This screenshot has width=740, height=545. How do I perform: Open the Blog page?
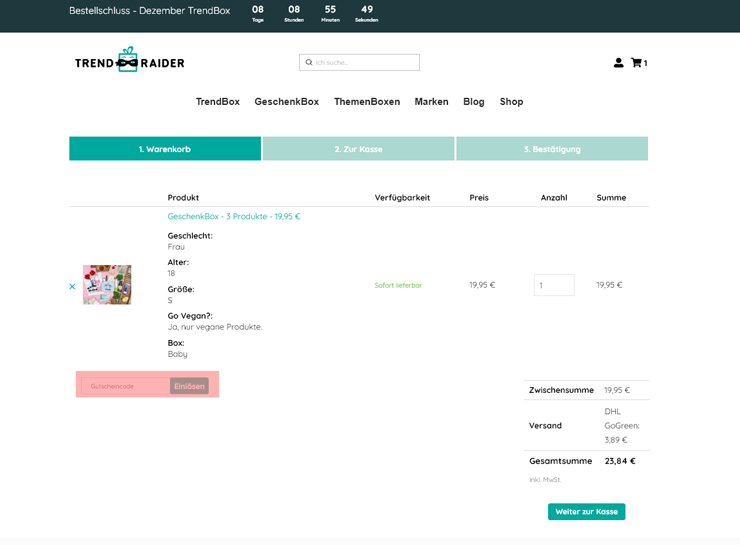(x=473, y=101)
